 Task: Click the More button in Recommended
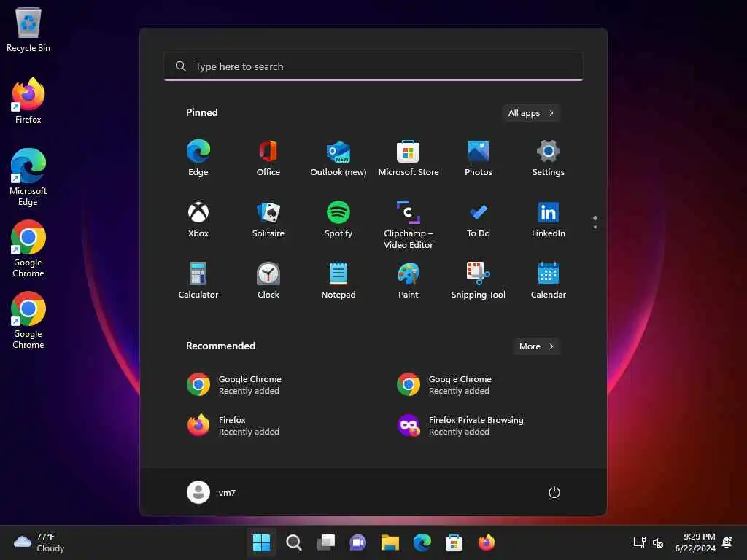coord(536,346)
